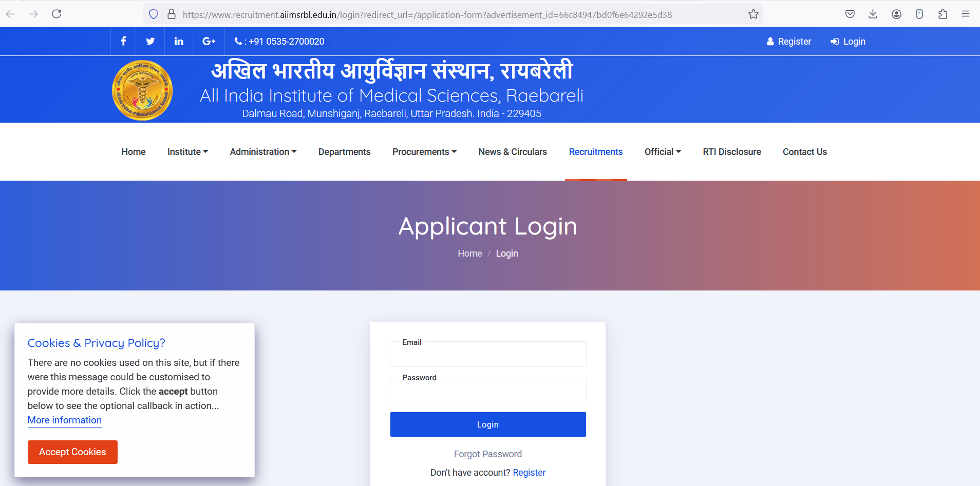Reload the page using refresh icon
980x486 pixels.
click(x=56, y=14)
